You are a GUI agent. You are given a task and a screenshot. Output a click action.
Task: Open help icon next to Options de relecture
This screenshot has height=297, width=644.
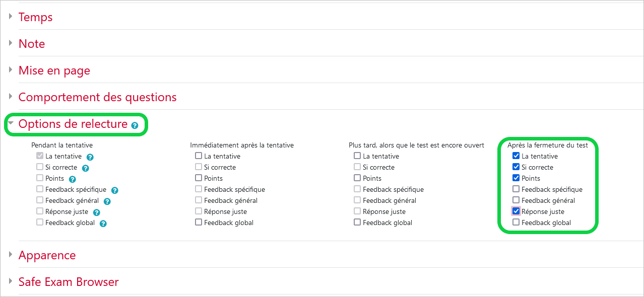click(x=135, y=125)
